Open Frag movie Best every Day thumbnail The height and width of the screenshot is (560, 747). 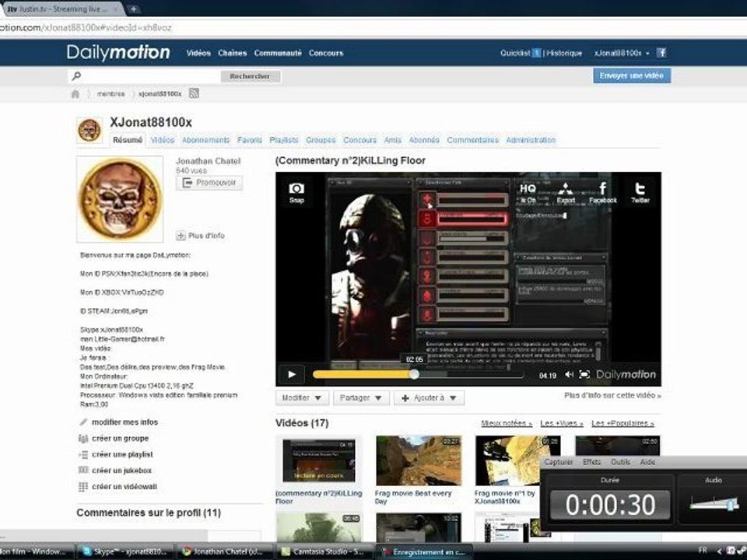click(419, 460)
